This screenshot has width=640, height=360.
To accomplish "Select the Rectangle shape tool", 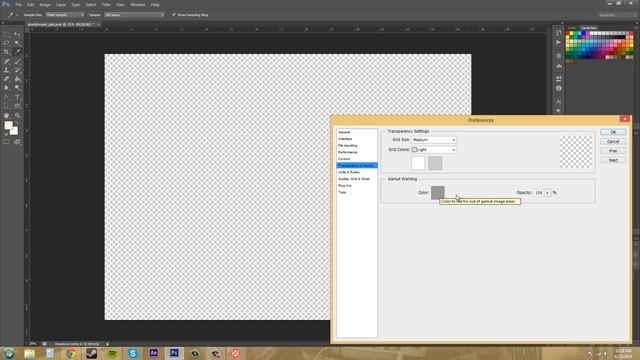I will pyautogui.click(x=17, y=106).
